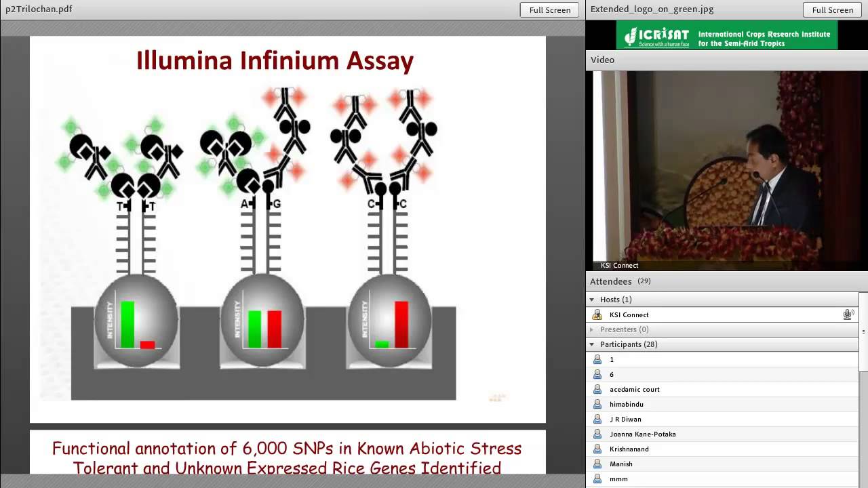Viewport: 868px width, 488px height.
Task: Click Full Screen for Extended_logo_on_green.jpg pod
Action: (832, 9)
